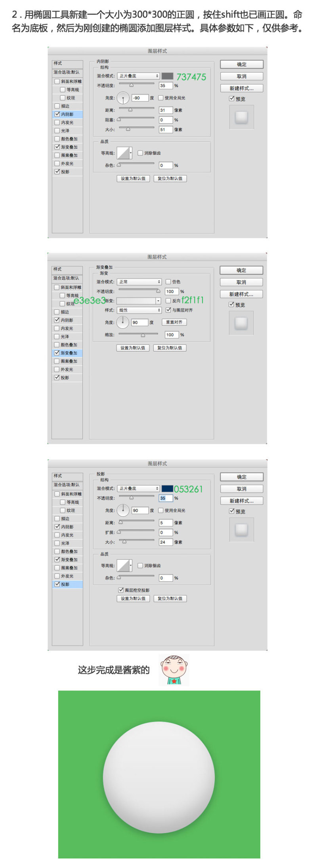
Task: Click the angle field showing -90
Action: point(140,98)
